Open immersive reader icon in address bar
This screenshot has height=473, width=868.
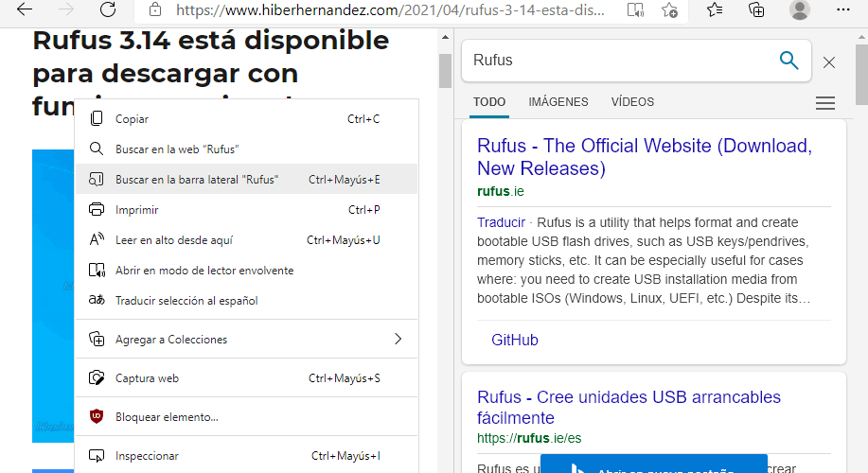click(635, 10)
